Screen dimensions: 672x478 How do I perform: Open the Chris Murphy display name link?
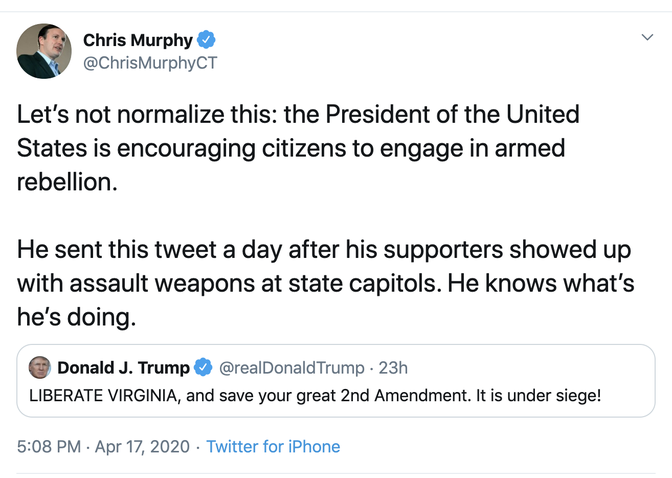click(x=138, y=40)
